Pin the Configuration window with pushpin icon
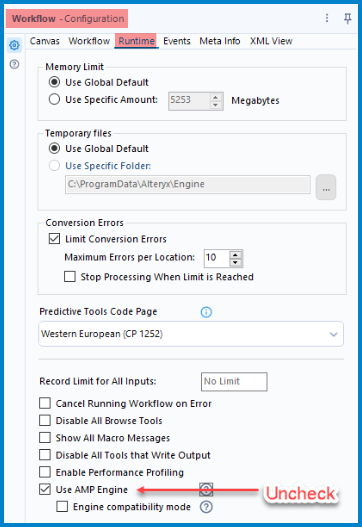Viewport: 362px width, 527px height. tap(348, 18)
